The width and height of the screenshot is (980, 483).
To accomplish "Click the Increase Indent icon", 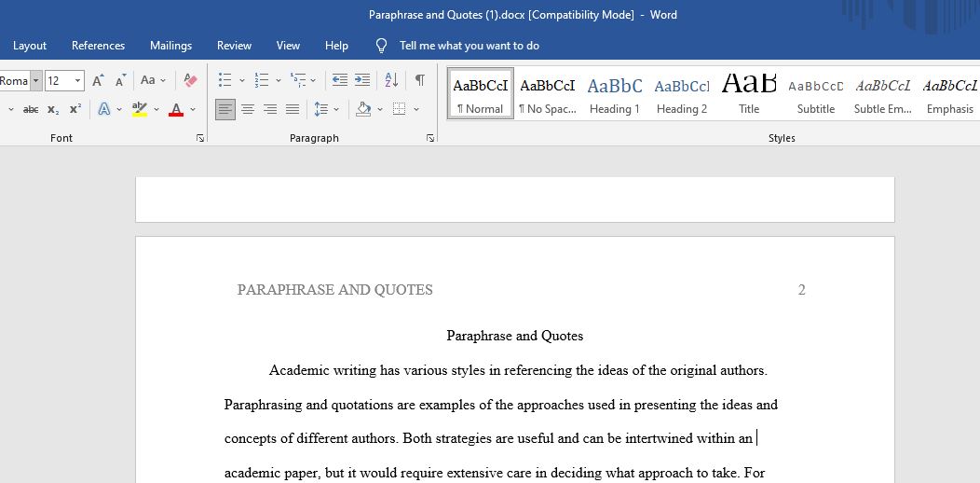I will (x=362, y=80).
